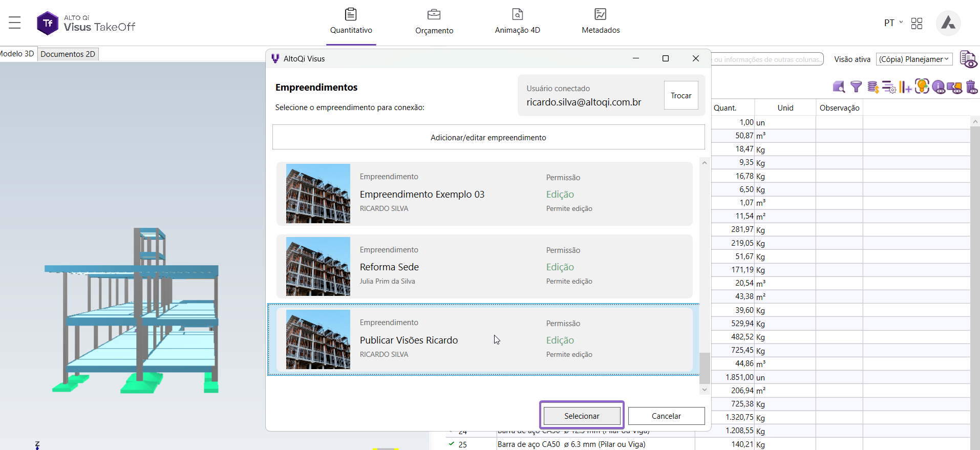Click the orange lightbulb highlight icon
The width and height of the screenshot is (980, 450).
[922, 87]
